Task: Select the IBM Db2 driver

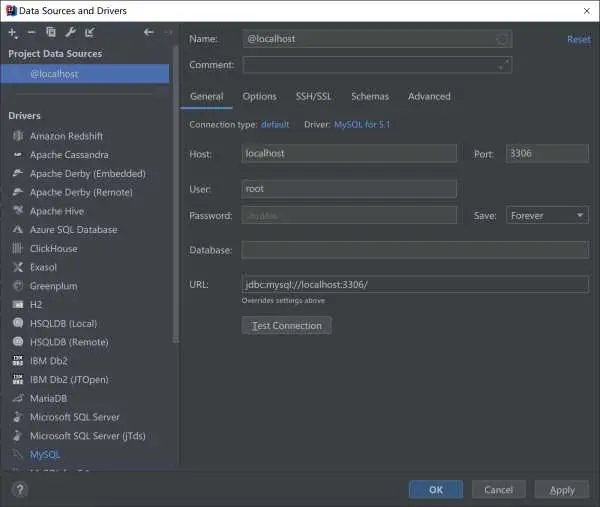Action: tap(49, 361)
